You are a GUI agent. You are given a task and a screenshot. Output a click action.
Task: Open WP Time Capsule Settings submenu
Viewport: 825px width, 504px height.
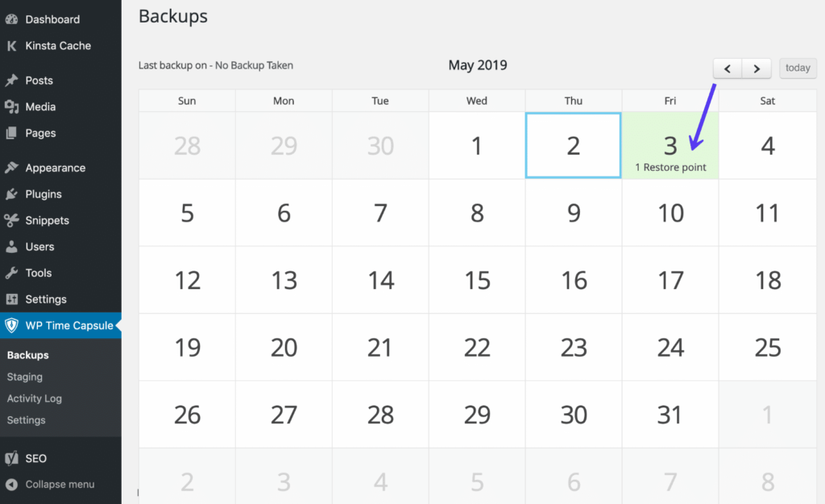point(26,419)
